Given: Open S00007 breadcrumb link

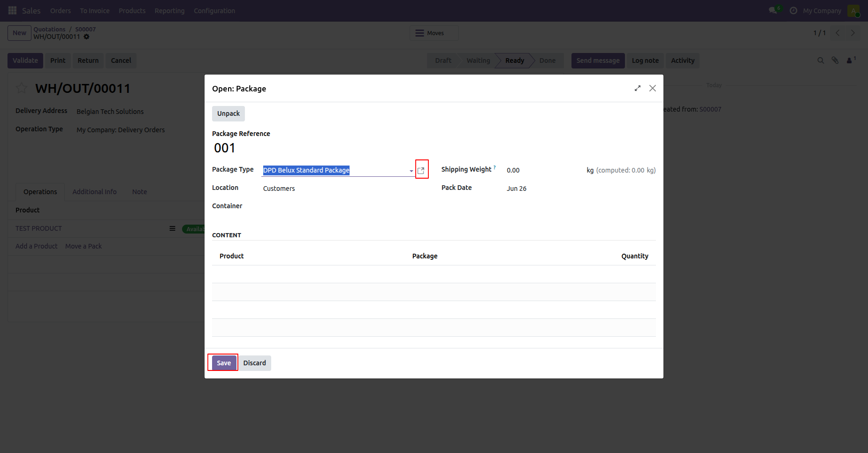Looking at the screenshot, I should [85, 29].
